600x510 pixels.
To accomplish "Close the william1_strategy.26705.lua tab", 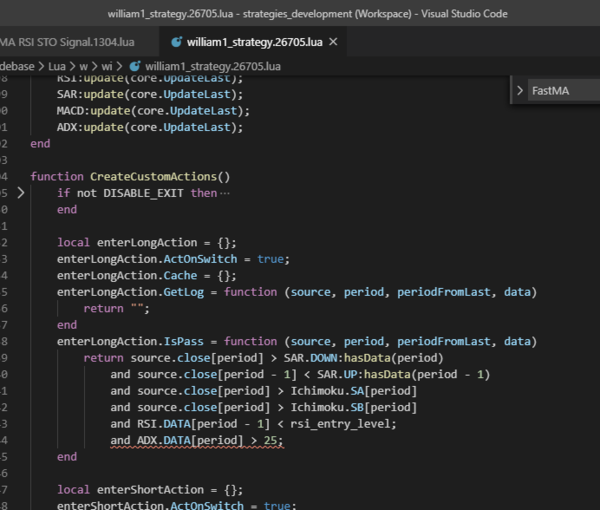I will pos(333,42).
